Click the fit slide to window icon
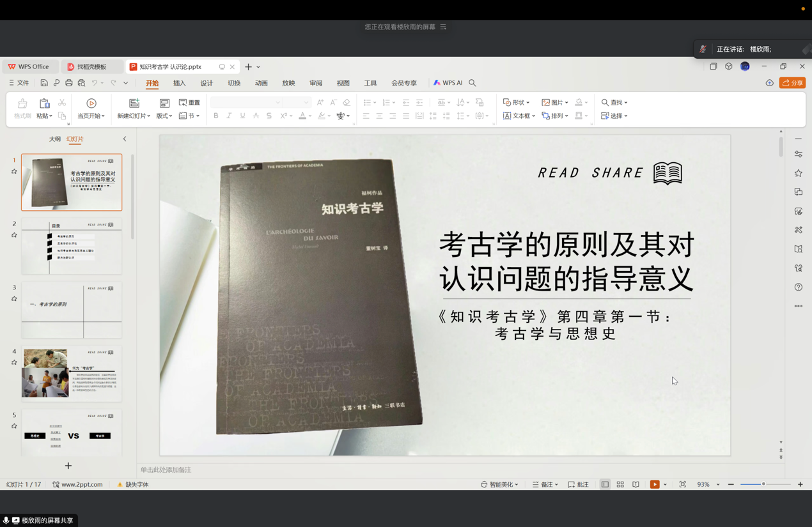 tap(683, 485)
